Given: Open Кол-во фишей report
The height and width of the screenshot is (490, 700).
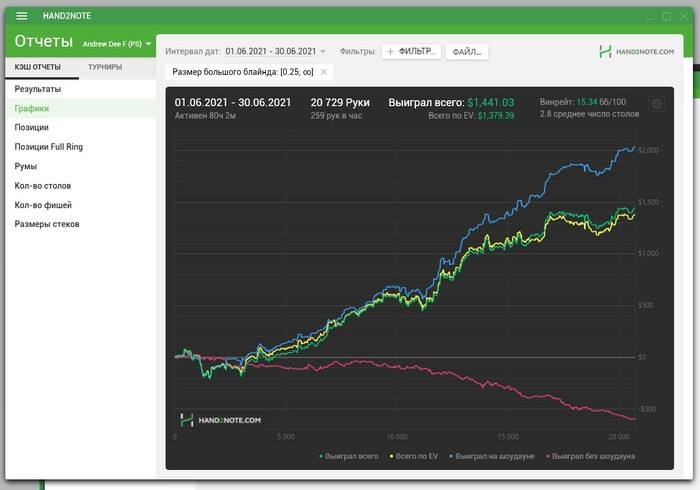Looking at the screenshot, I should click(x=80, y=205).
